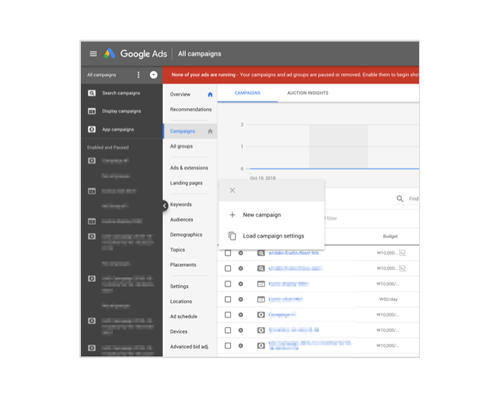Open the first campaign name link in the table
The width and height of the screenshot is (500, 397).
[294, 253]
